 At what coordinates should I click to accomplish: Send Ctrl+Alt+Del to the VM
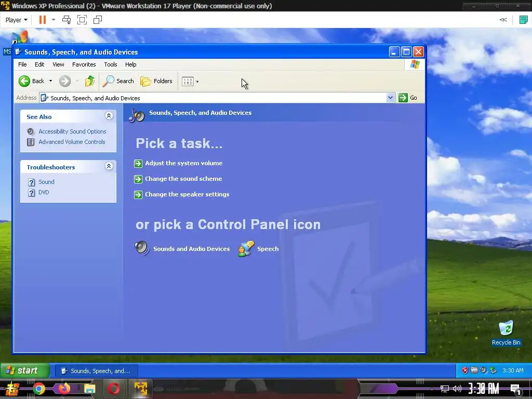coord(66,20)
